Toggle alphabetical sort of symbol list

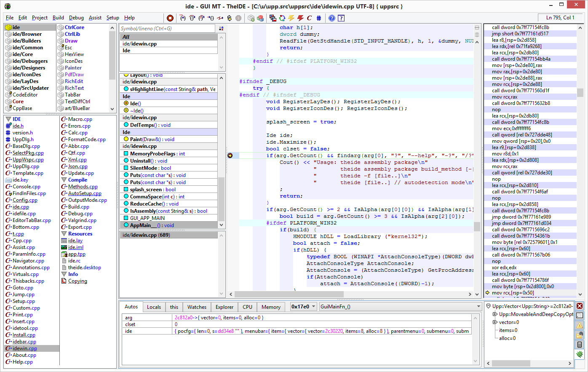(x=221, y=28)
